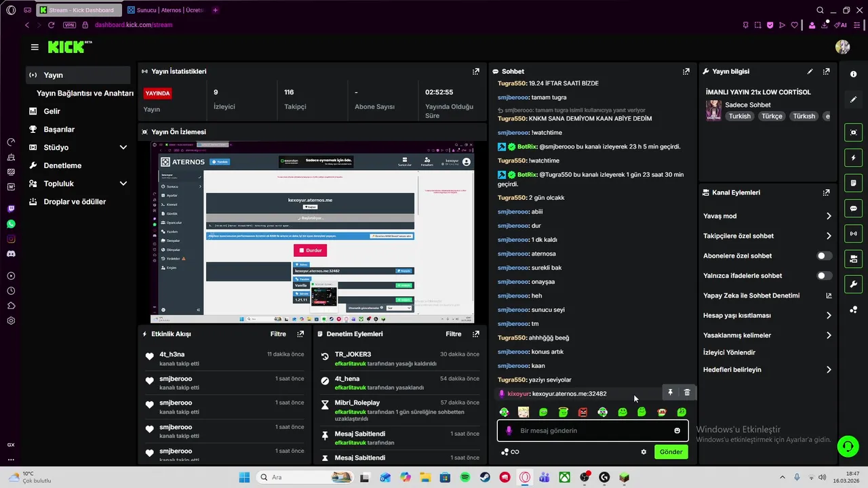The height and width of the screenshot is (488, 868).
Task: Open Filtre in Denetim Eylemleri panel
Action: [454, 334]
